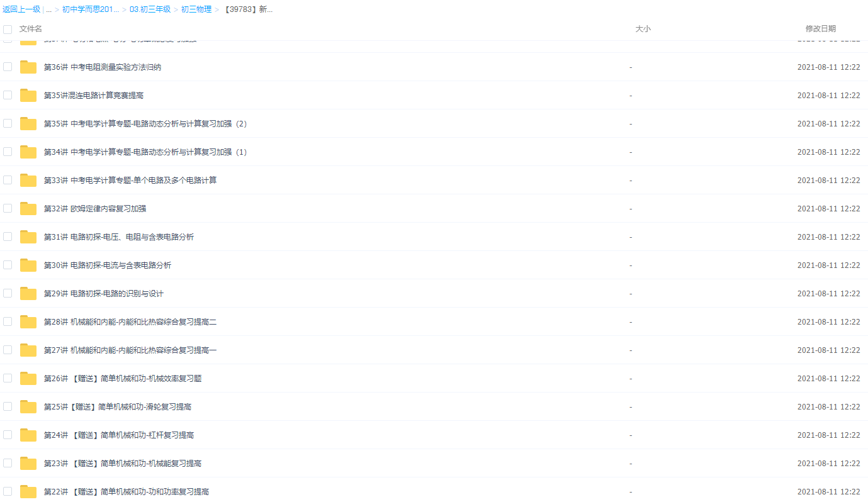
Task: Open the 第27讲 folder by clicking its name
Action: 130,350
